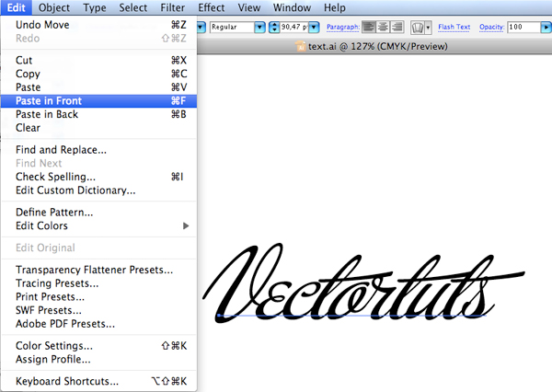The image size is (552, 392).
Task: Open the Effect menu
Action: tap(212, 7)
